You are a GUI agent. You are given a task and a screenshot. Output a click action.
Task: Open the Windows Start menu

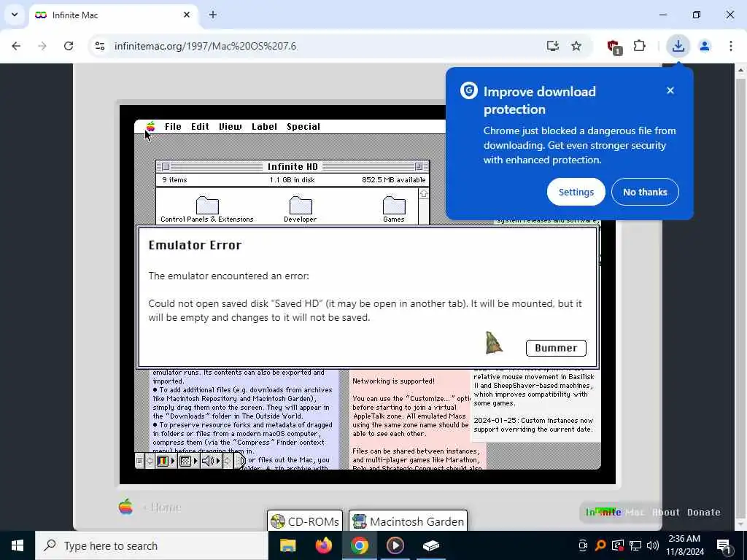click(18, 545)
